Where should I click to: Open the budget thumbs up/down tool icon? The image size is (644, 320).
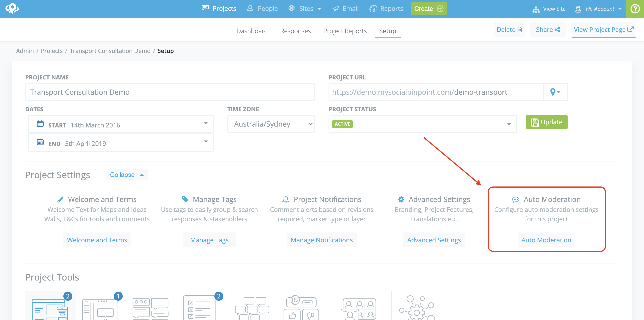point(301,308)
